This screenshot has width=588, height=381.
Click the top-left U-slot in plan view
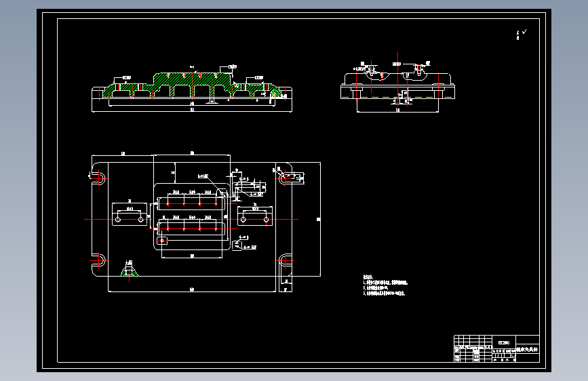pos(100,178)
